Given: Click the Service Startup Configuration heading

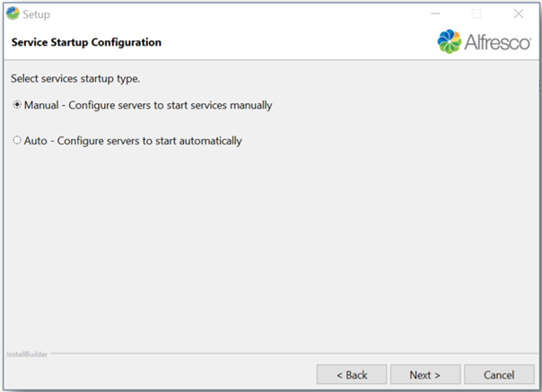Looking at the screenshot, I should pyautogui.click(x=86, y=42).
